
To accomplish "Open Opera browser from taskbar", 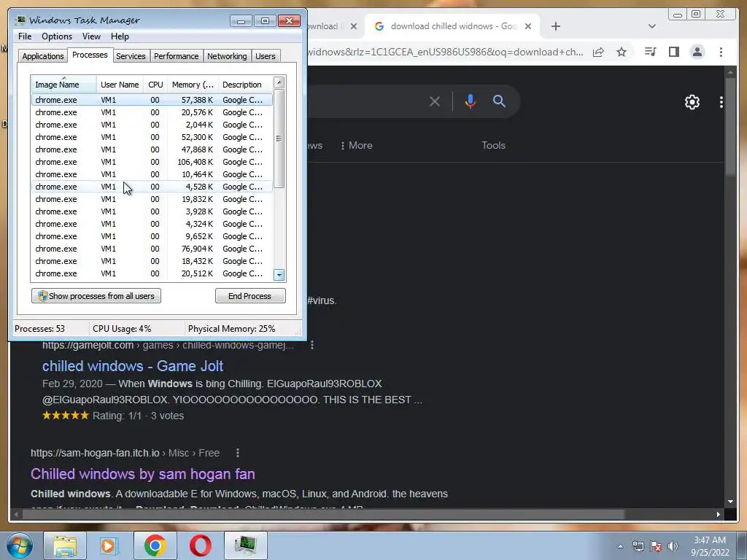I will 201,545.
